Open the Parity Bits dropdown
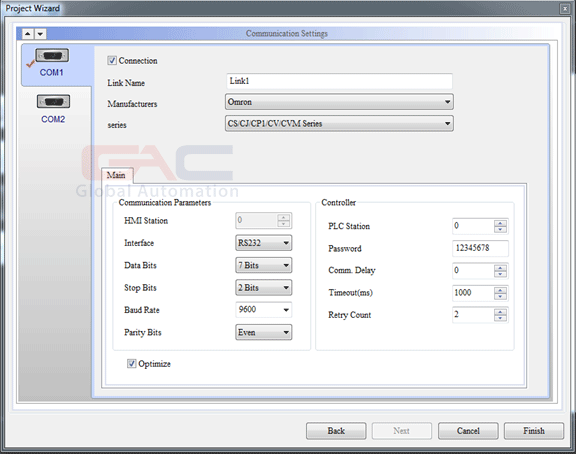The height and width of the screenshot is (454, 576). click(x=263, y=332)
